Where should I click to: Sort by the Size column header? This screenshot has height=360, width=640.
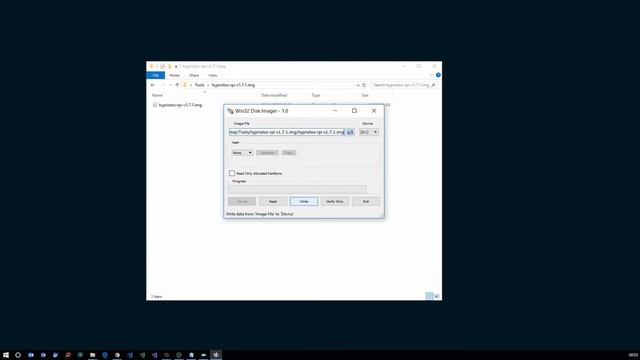pos(365,95)
